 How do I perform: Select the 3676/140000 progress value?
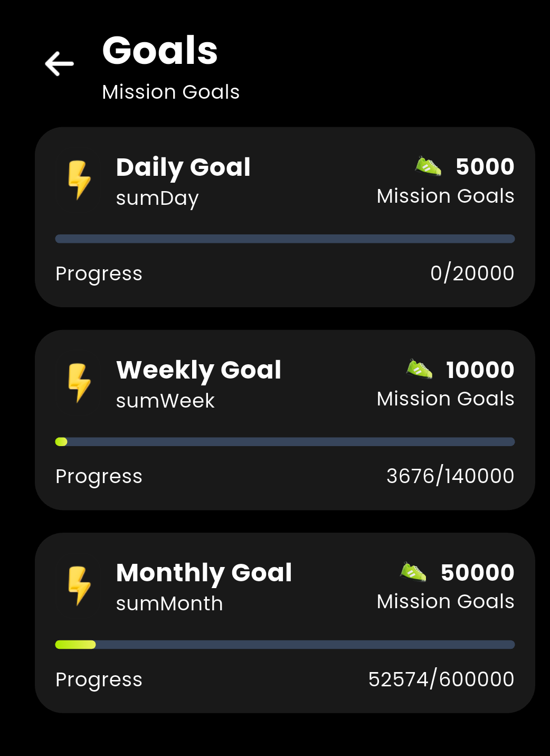[450, 476]
